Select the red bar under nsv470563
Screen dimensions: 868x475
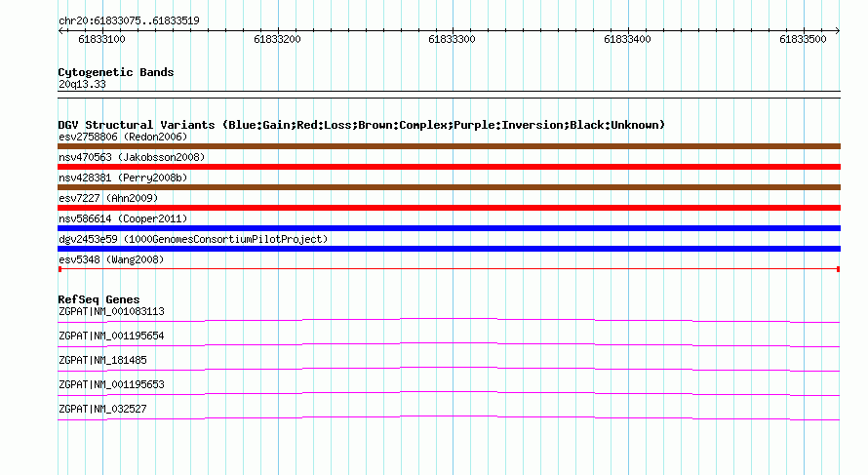449,167
